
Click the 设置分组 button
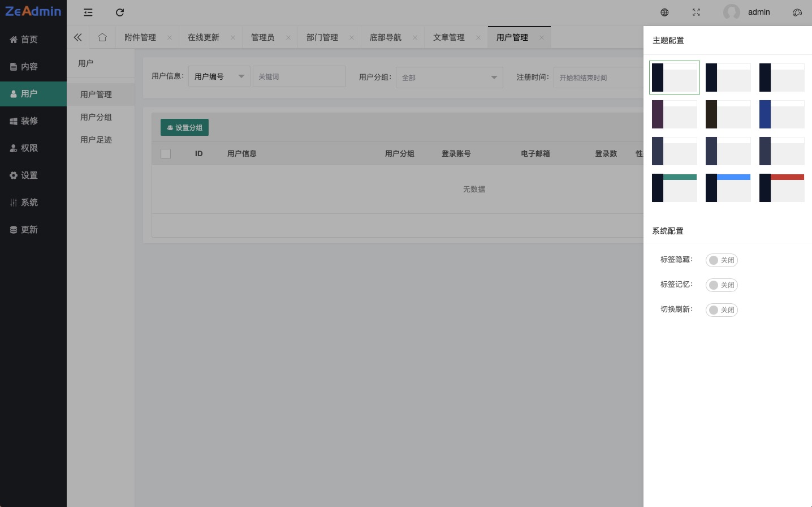pos(184,128)
